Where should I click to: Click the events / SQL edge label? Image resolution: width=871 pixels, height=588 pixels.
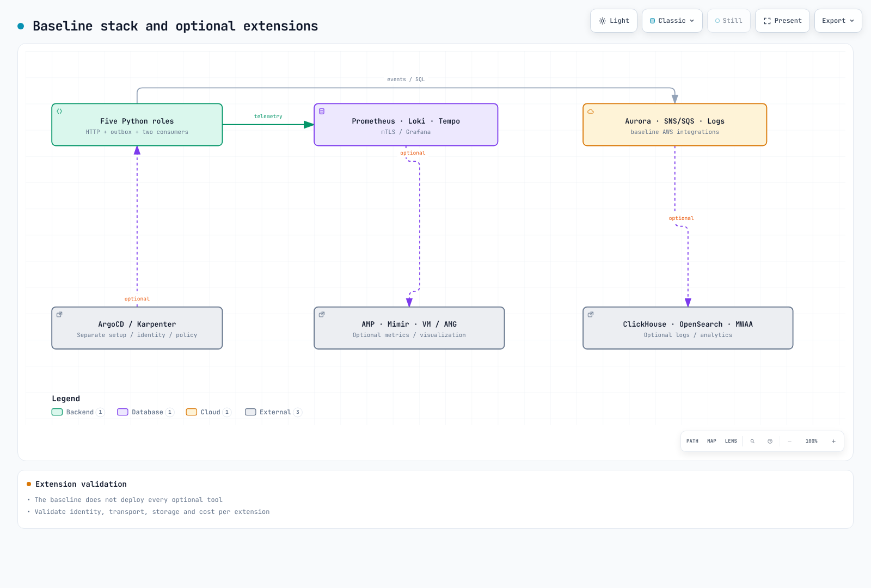coord(406,79)
